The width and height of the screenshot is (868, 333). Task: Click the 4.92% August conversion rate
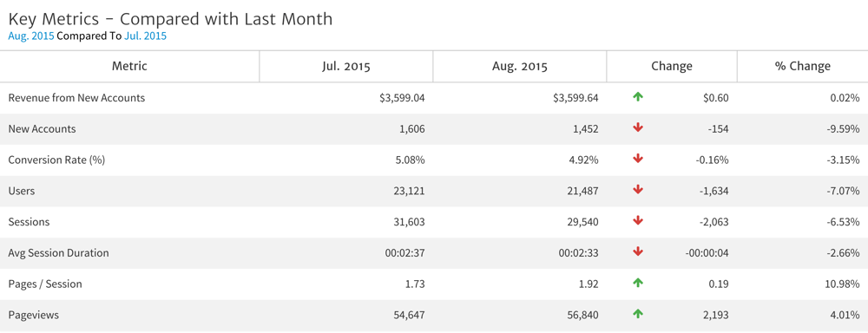584,160
